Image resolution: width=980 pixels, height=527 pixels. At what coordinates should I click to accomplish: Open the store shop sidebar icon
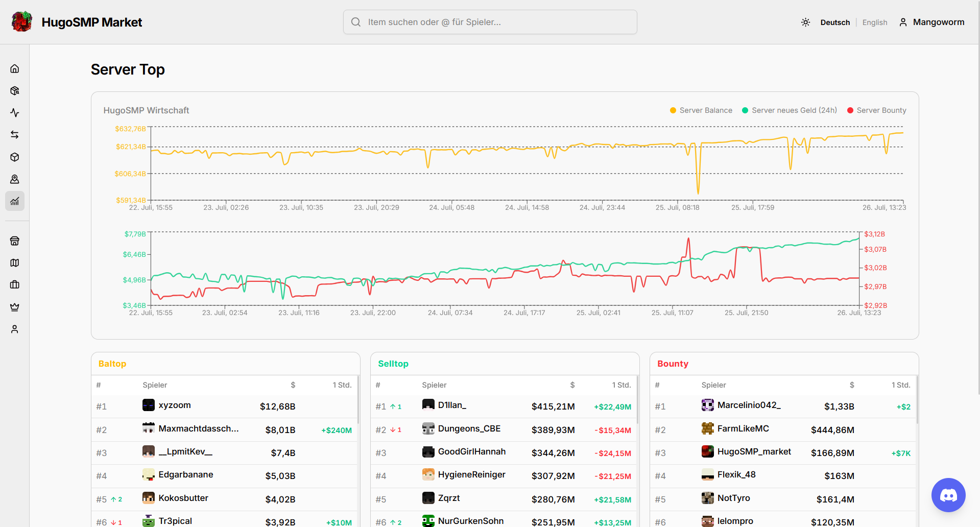click(x=15, y=241)
